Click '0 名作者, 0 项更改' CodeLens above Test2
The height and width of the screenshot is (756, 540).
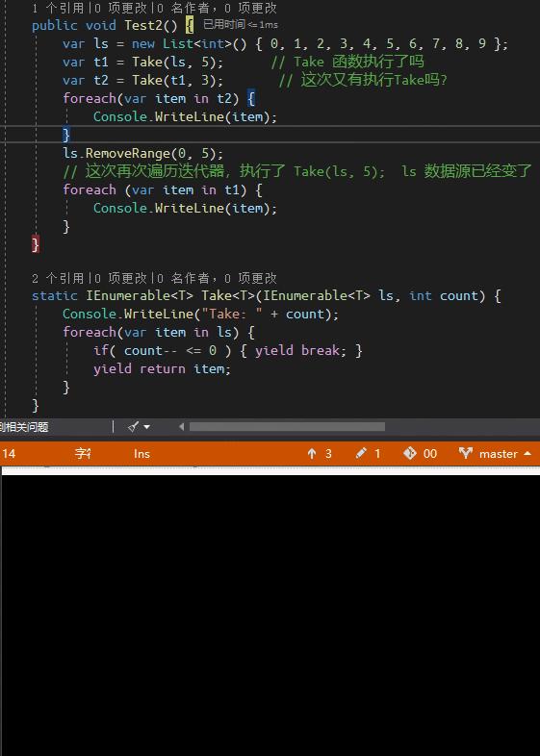[218, 9]
